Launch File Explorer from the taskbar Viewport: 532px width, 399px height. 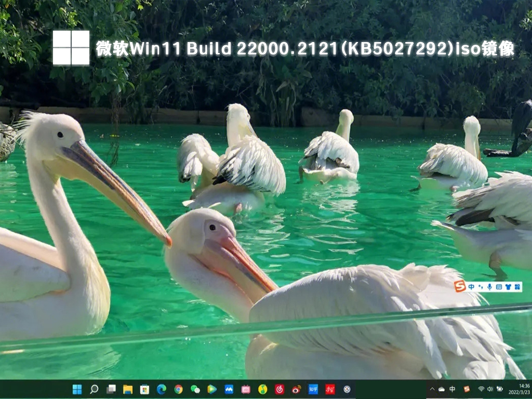[x=128, y=389]
